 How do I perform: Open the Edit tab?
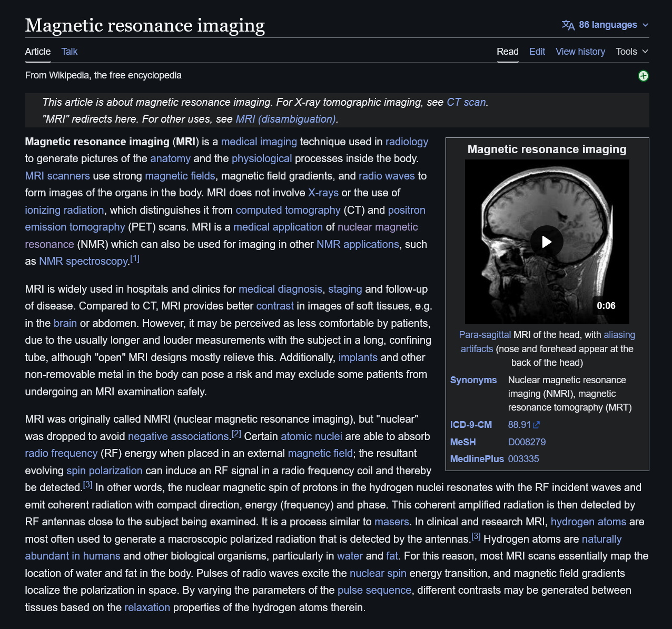pos(537,52)
